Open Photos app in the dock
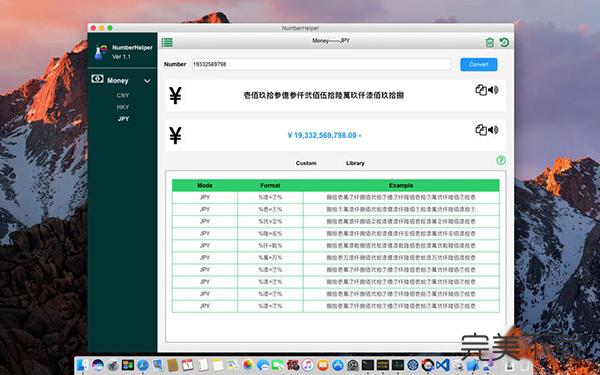600x375 pixels. pos(248,365)
